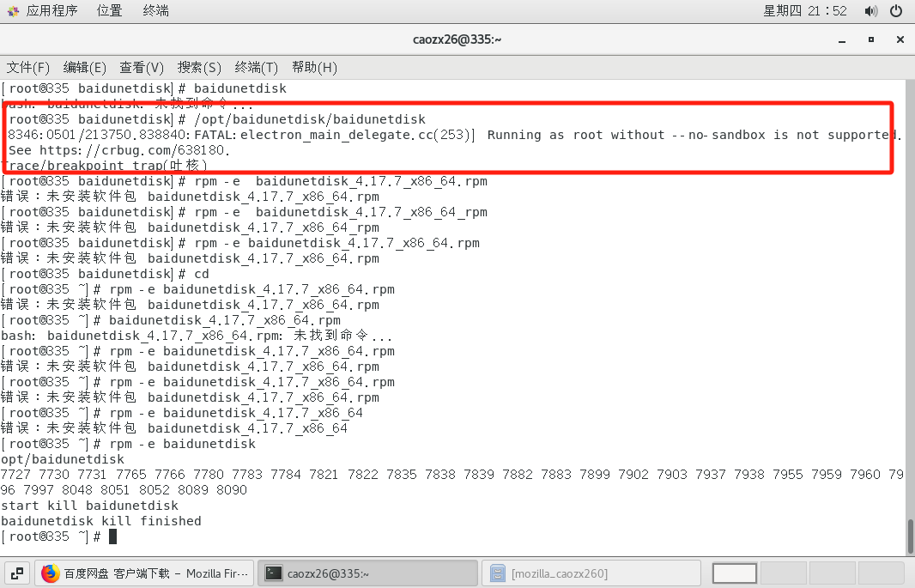The height and width of the screenshot is (588, 915).
Task: Click the process ID 7727 in the output
Action: coord(15,475)
